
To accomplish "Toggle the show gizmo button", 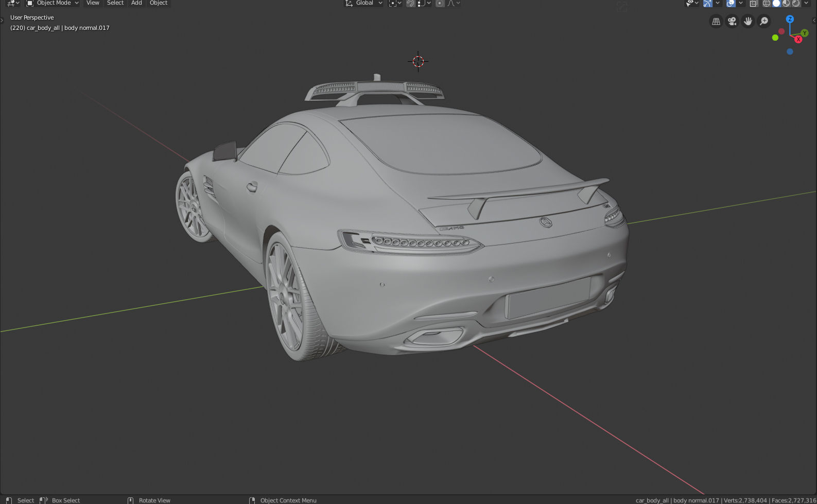I will click(x=708, y=3).
